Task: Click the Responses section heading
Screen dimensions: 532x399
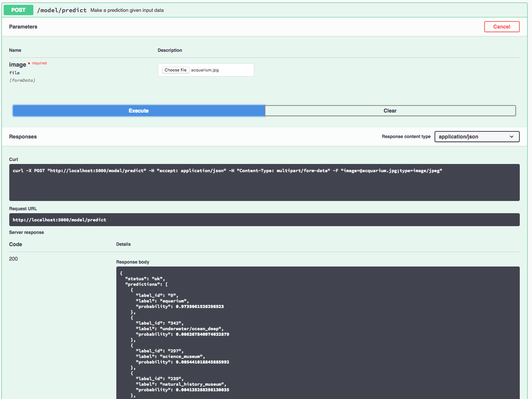Action: click(x=23, y=137)
